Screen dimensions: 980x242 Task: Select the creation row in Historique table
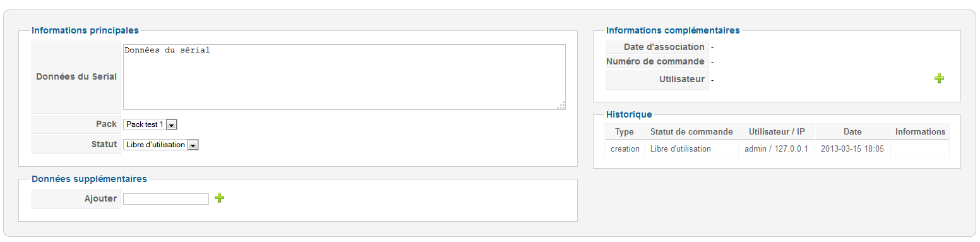coord(777,148)
